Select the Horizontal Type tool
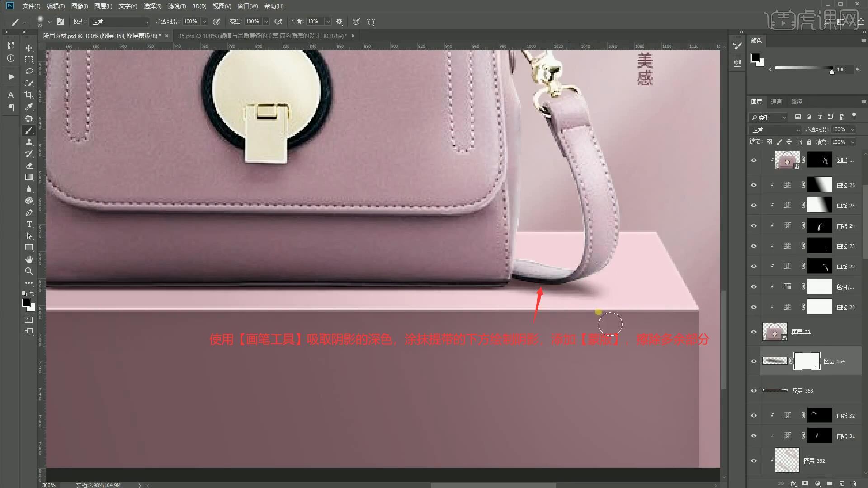 (29, 224)
